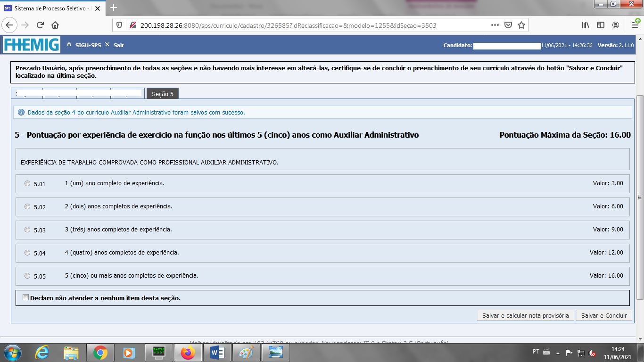Viewport: 644px width, 362px height.
Task: Click the Firefox reload page icon
Action: click(40, 25)
